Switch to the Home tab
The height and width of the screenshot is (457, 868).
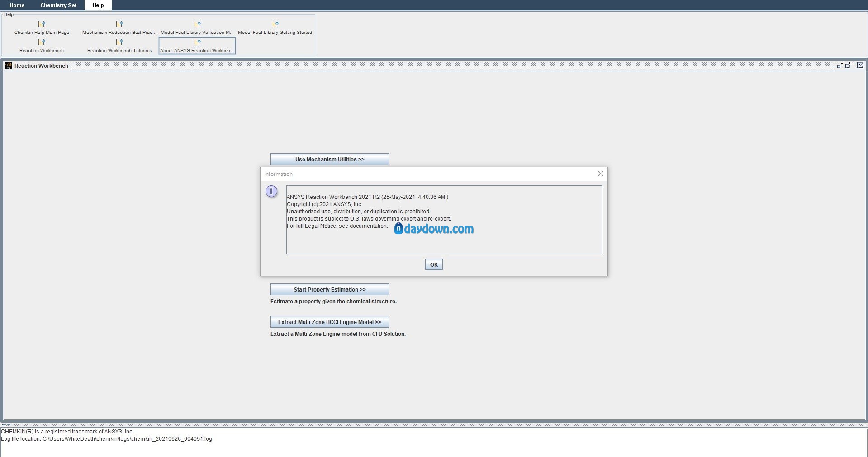point(17,5)
